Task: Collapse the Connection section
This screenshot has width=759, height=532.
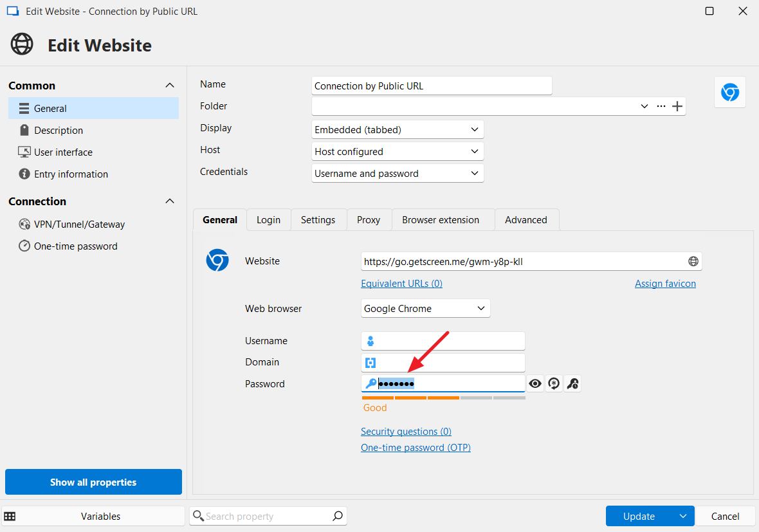Action: [169, 201]
